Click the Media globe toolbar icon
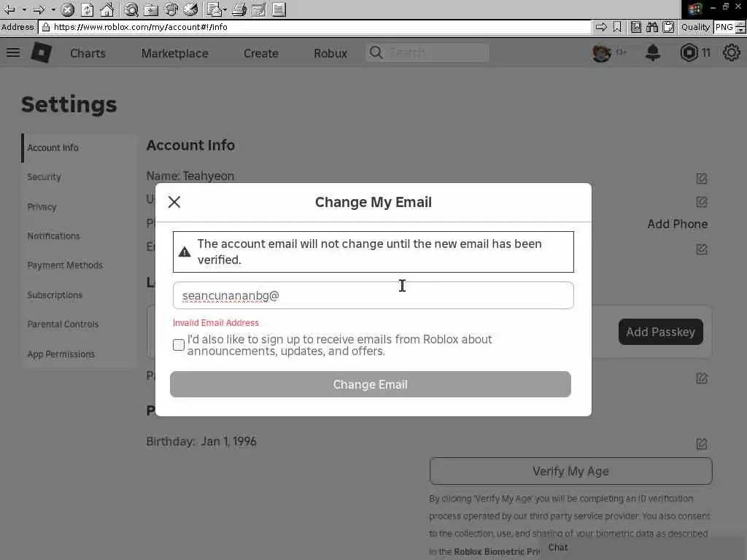 tap(171, 9)
